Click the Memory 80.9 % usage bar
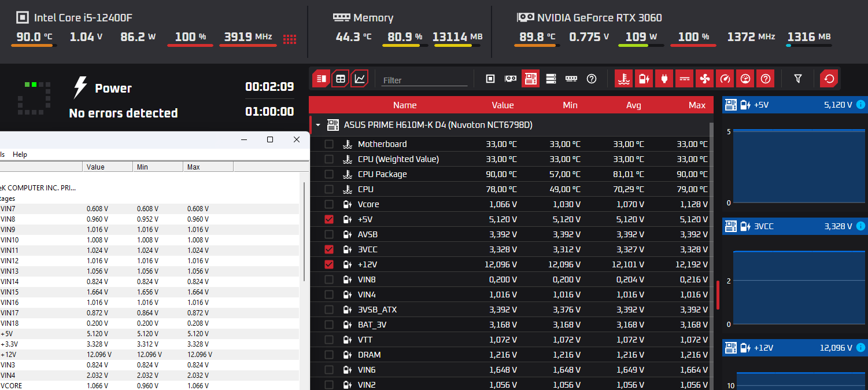 coord(405,45)
